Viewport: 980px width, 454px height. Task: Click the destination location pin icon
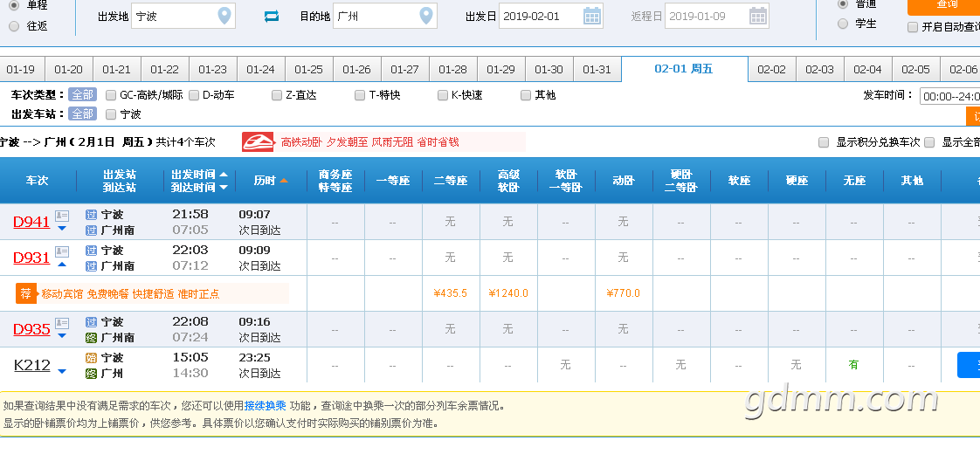click(426, 16)
